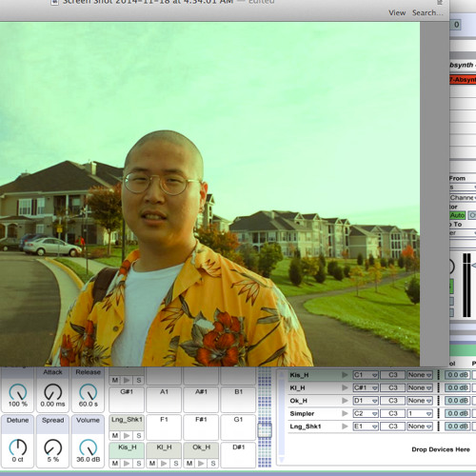Image resolution: width=476 pixels, height=476 pixels.
Task: Mute the Ok_H pad
Action: (189, 464)
